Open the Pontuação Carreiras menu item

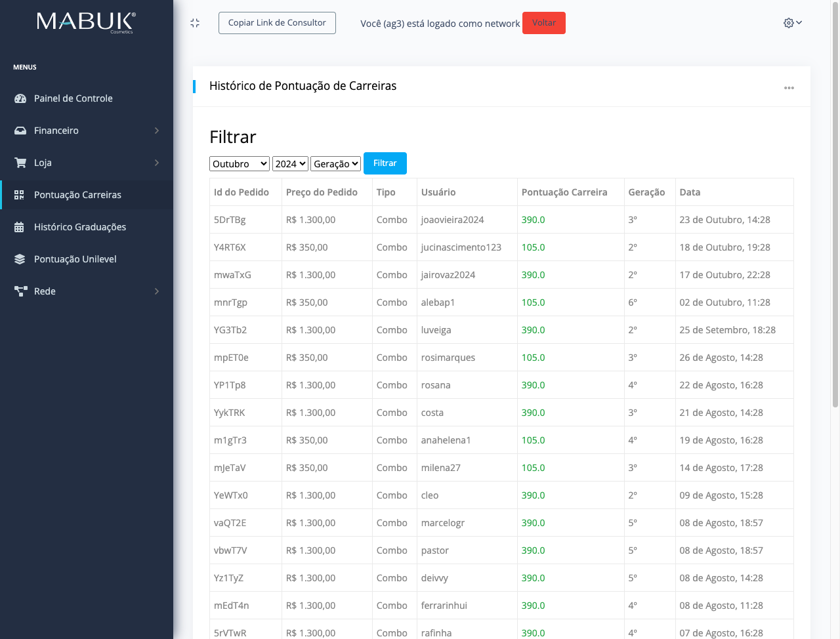pos(77,195)
